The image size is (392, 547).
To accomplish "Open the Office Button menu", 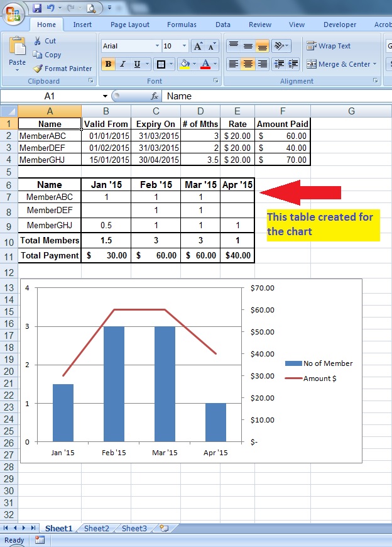I will (x=13, y=14).
